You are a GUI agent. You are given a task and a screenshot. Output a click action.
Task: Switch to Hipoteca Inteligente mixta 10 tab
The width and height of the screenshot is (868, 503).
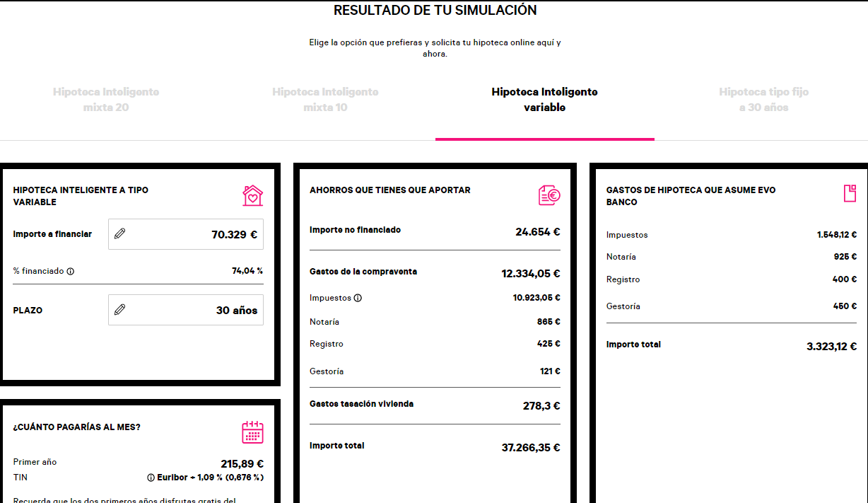325,100
